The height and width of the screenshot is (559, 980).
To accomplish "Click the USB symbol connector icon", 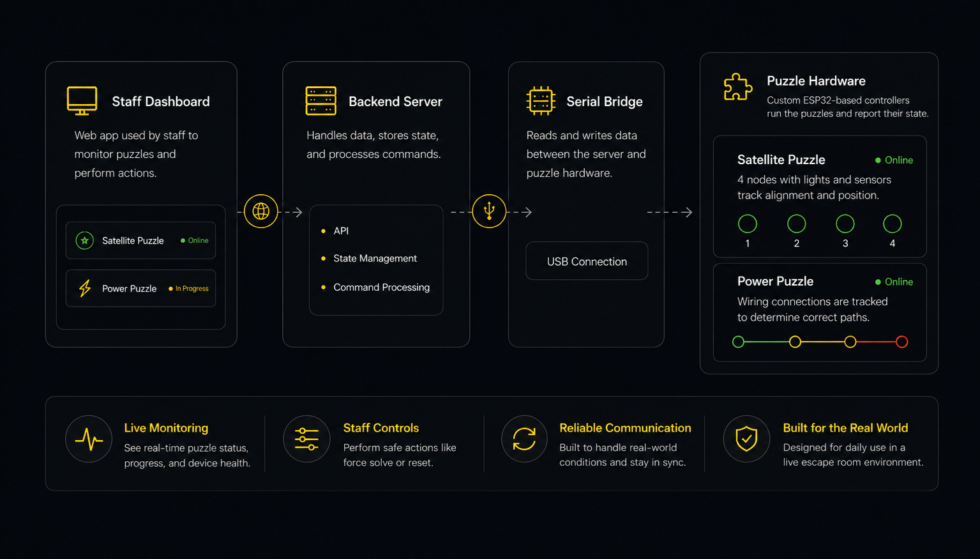I will [x=489, y=211].
